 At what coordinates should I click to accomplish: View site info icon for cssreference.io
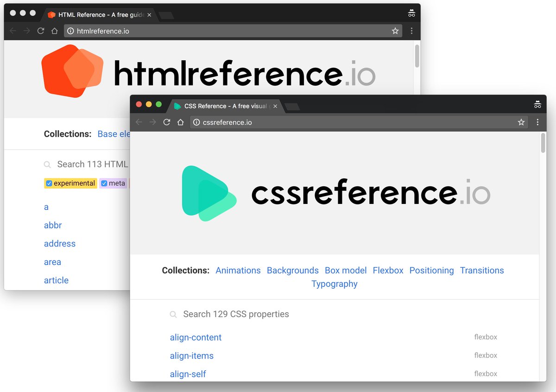coord(196,122)
